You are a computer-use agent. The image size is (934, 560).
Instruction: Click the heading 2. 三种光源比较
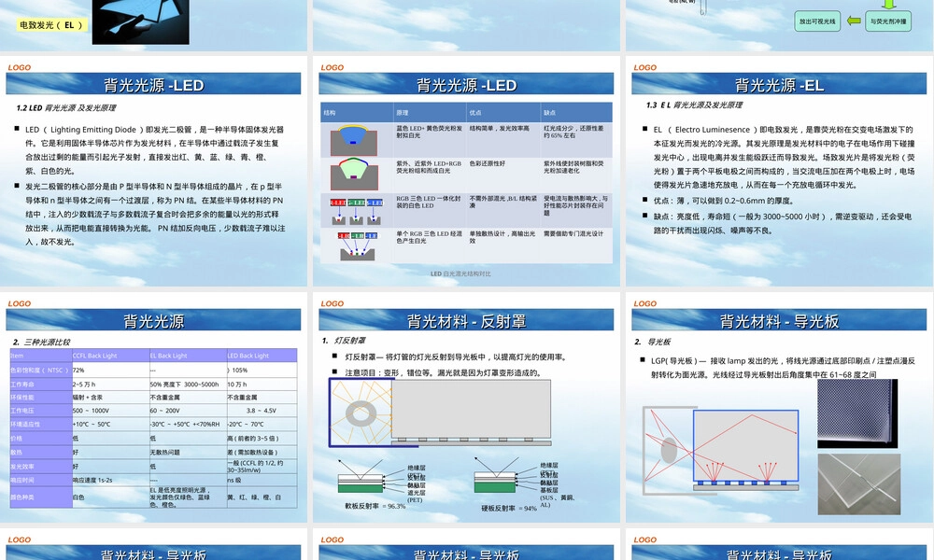click(x=42, y=342)
